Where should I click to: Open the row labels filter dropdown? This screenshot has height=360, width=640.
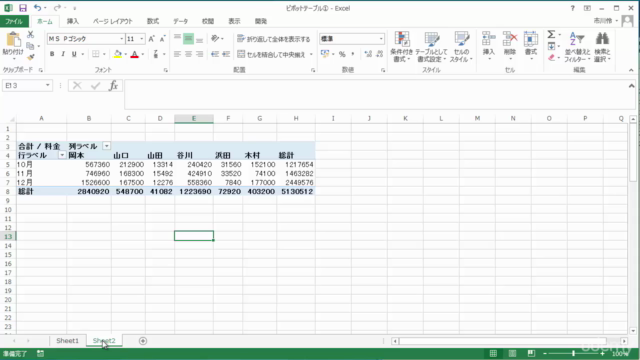click(62, 155)
